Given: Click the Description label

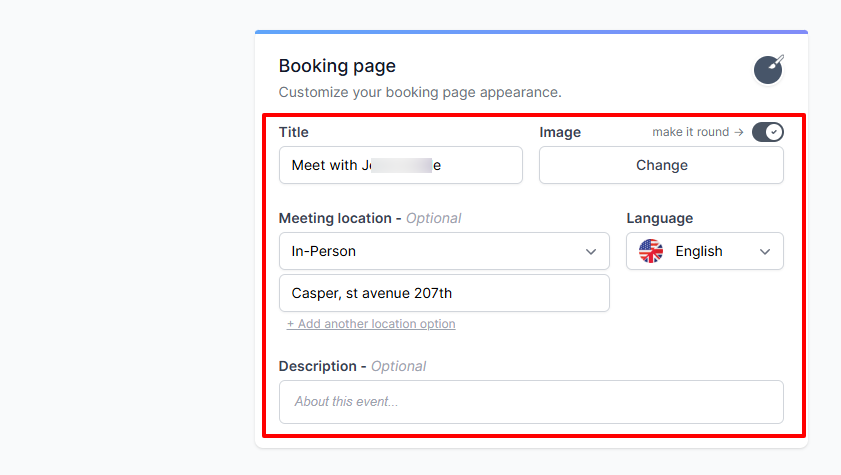Looking at the screenshot, I should click(x=318, y=366).
